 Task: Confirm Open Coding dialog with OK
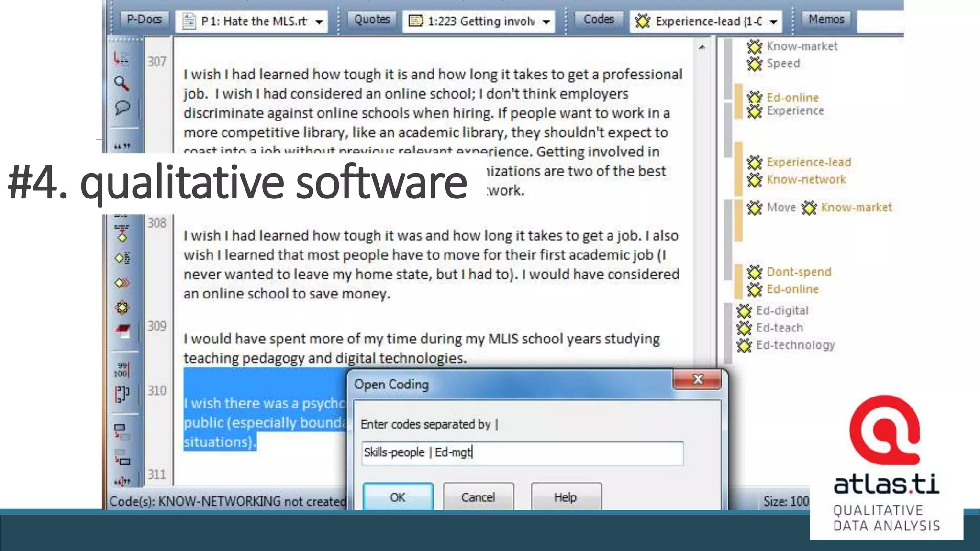pos(398,497)
